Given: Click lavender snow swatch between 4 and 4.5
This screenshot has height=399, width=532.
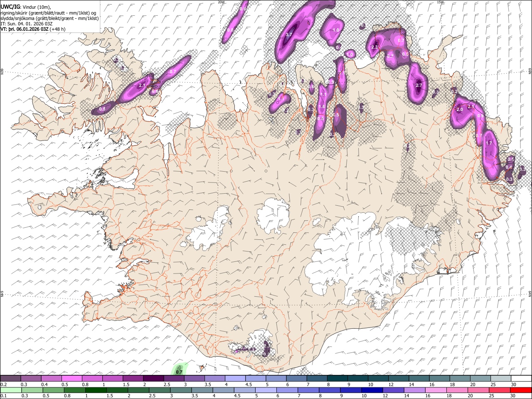Looking at the screenshot, I should coord(235,378).
